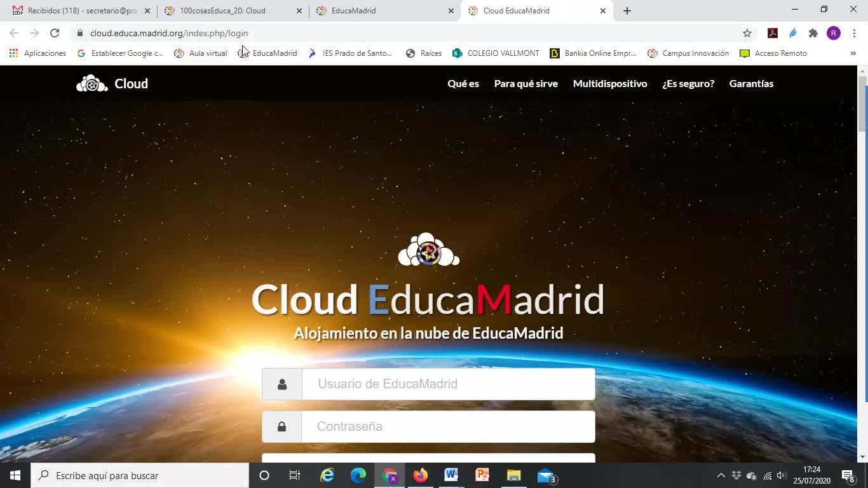The width and height of the screenshot is (868, 488).
Task: Open the IES Prado de Santo bookmark
Action: [x=350, y=53]
